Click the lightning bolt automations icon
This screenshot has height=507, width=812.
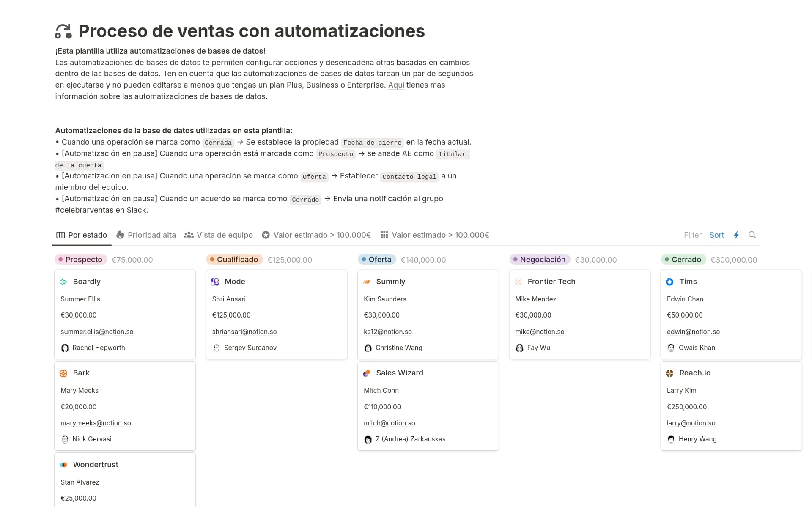(x=736, y=235)
